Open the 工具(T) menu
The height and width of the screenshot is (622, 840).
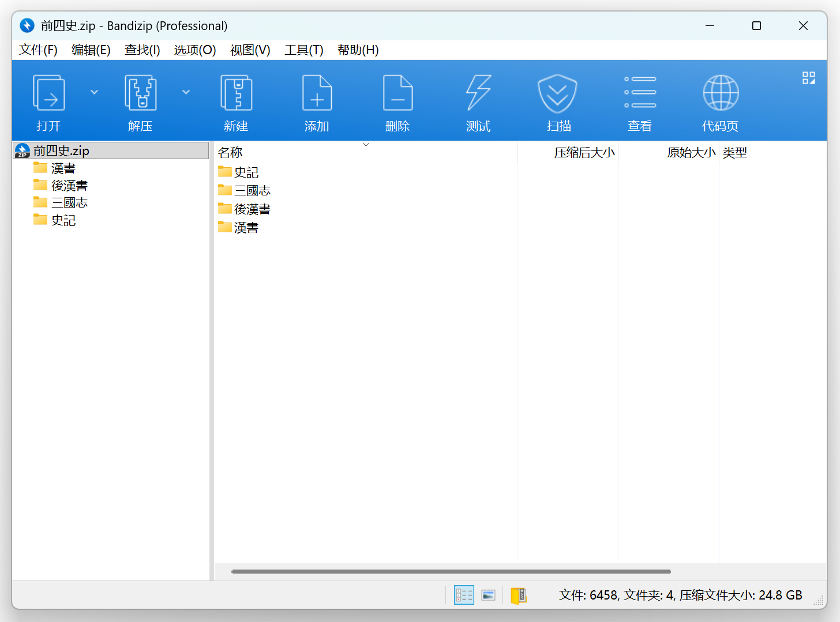(x=303, y=50)
